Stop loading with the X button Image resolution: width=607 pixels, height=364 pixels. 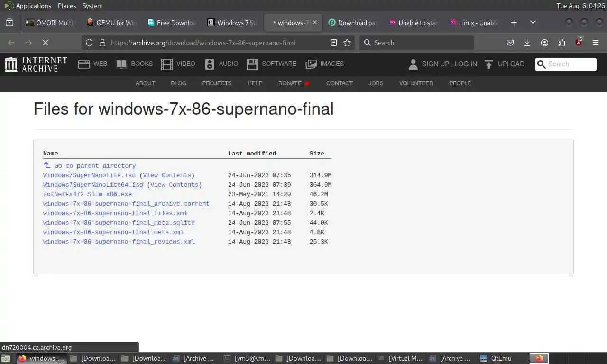46,43
